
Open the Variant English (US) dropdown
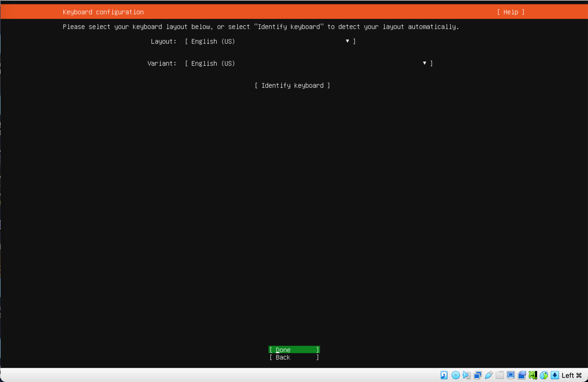(x=308, y=63)
